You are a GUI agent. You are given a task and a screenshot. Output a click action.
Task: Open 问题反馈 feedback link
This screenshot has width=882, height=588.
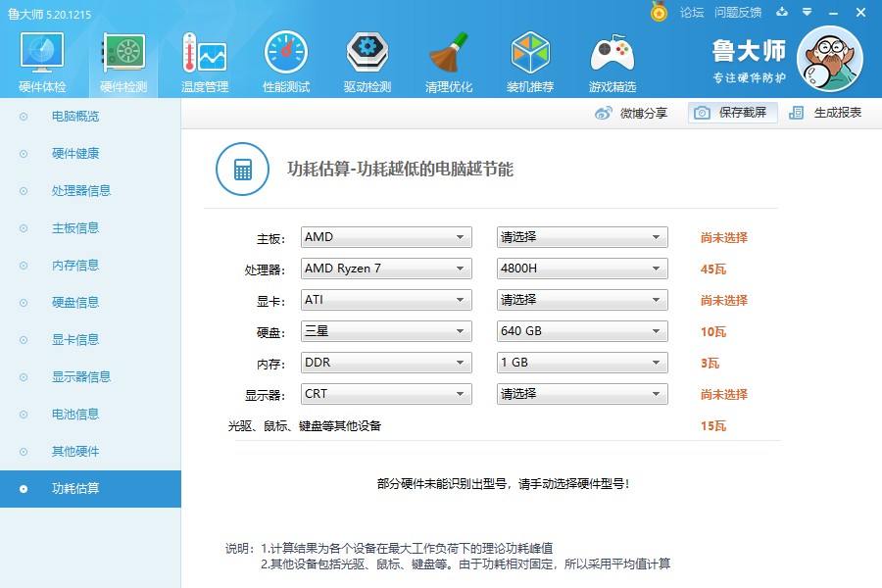pyautogui.click(x=737, y=13)
